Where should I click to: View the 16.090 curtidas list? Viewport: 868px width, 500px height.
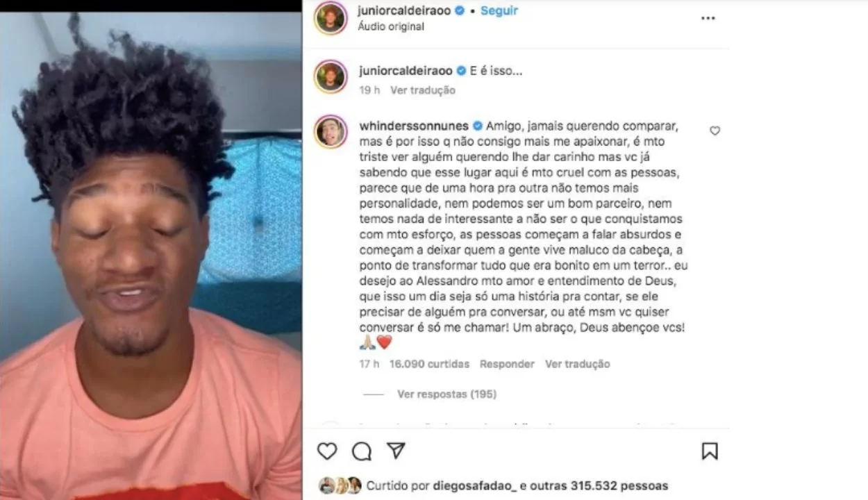coord(429,364)
